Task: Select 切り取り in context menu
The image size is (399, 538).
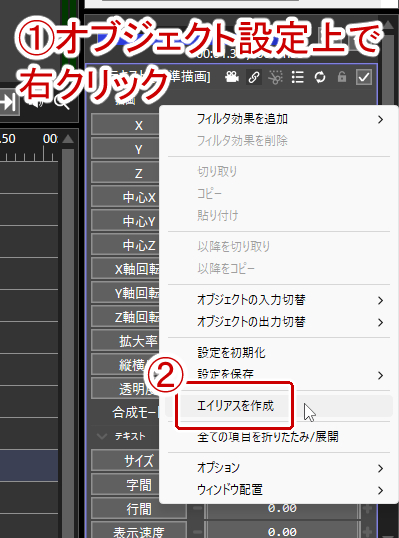Action: (x=279, y=172)
